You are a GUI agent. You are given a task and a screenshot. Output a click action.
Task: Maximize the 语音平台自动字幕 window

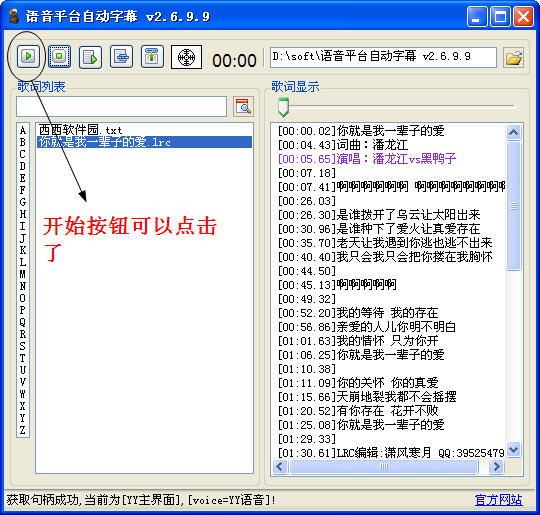(x=500, y=16)
